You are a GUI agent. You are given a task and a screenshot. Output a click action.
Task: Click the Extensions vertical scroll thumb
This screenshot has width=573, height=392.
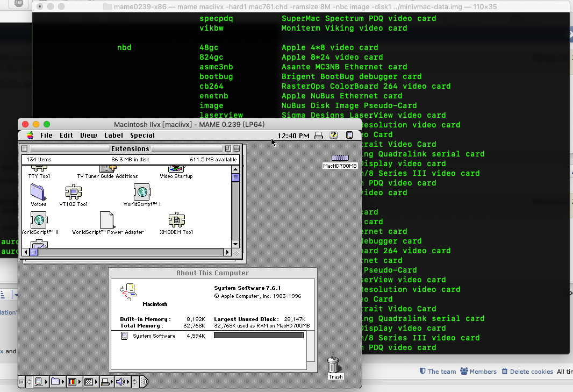coord(235,177)
